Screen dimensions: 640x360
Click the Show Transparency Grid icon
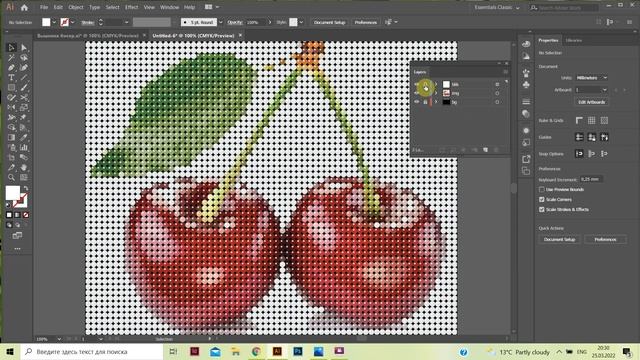(x=604, y=120)
